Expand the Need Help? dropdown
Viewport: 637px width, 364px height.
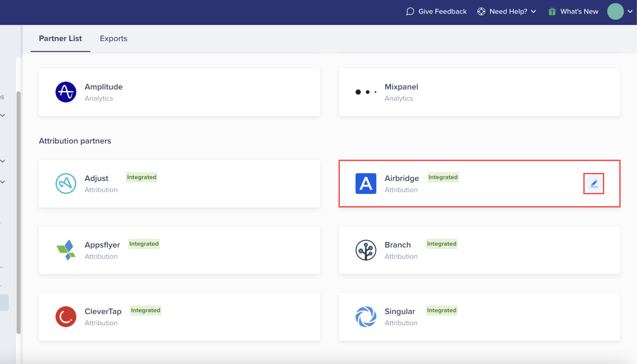507,12
